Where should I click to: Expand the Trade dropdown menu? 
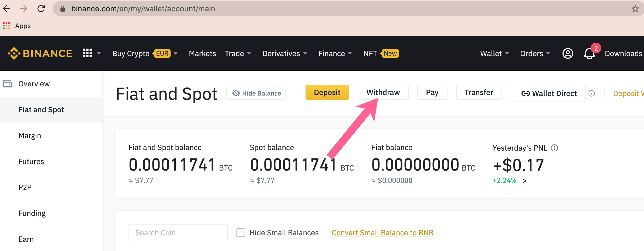[x=249, y=53]
